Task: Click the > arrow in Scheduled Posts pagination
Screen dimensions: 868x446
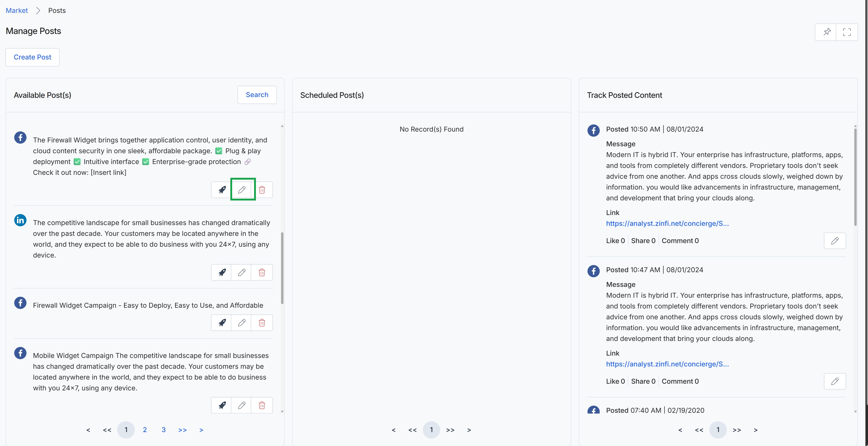Action: (469, 430)
